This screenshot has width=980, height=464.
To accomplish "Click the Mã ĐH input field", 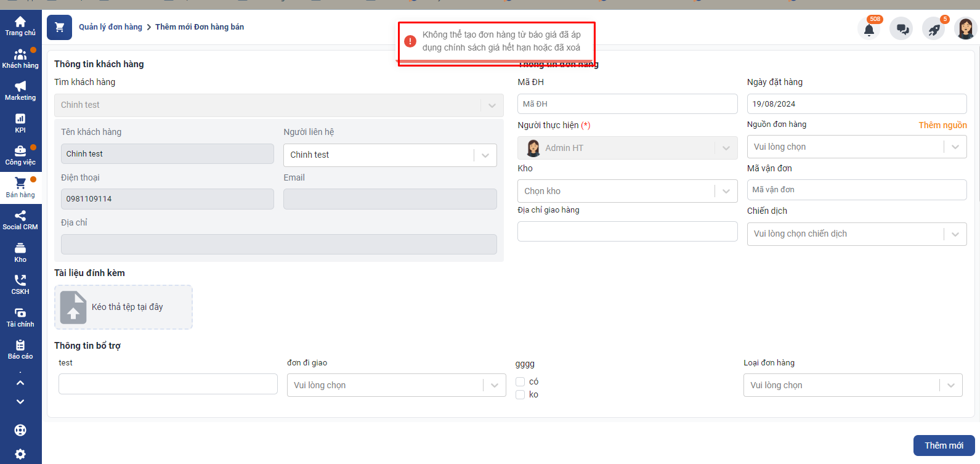I will point(627,104).
